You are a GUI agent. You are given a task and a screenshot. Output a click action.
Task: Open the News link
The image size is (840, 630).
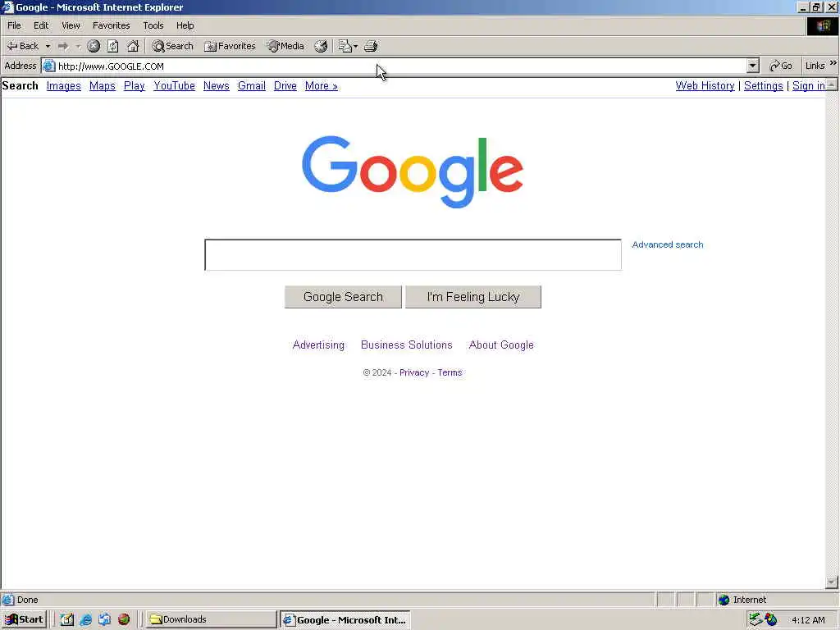pyautogui.click(x=217, y=85)
